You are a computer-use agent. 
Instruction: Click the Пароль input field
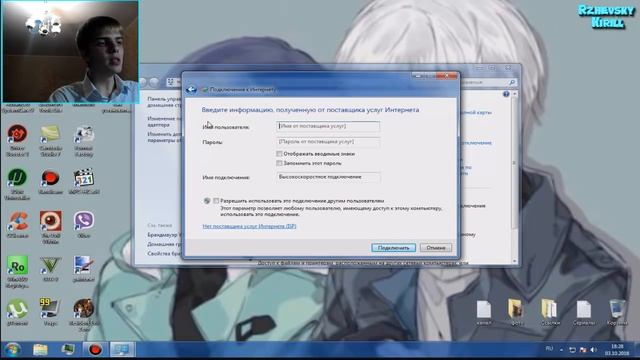click(x=328, y=142)
